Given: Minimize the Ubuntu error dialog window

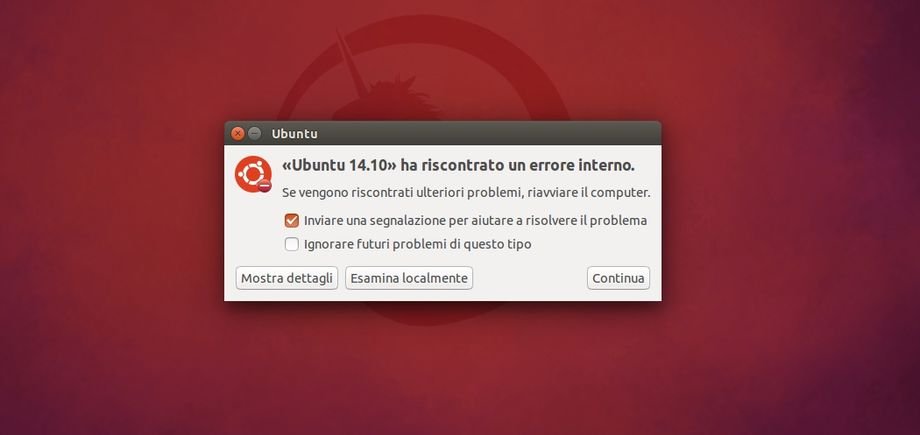Looking at the screenshot, I should [254, 134].
